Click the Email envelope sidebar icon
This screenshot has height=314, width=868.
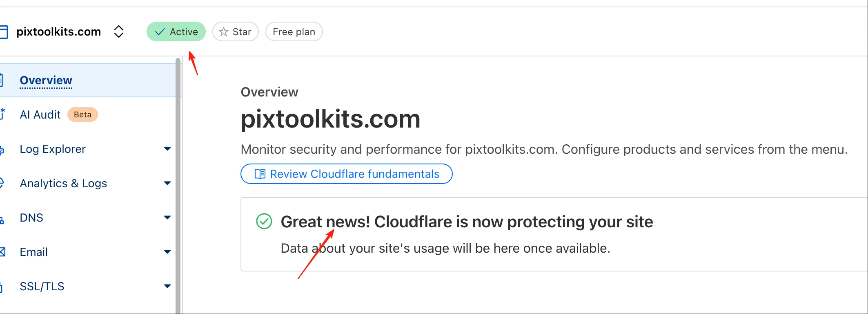coord(2,252)
